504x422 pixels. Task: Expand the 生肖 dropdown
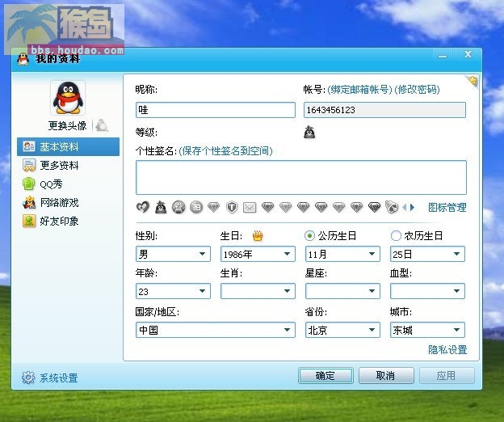pos(258,291)
